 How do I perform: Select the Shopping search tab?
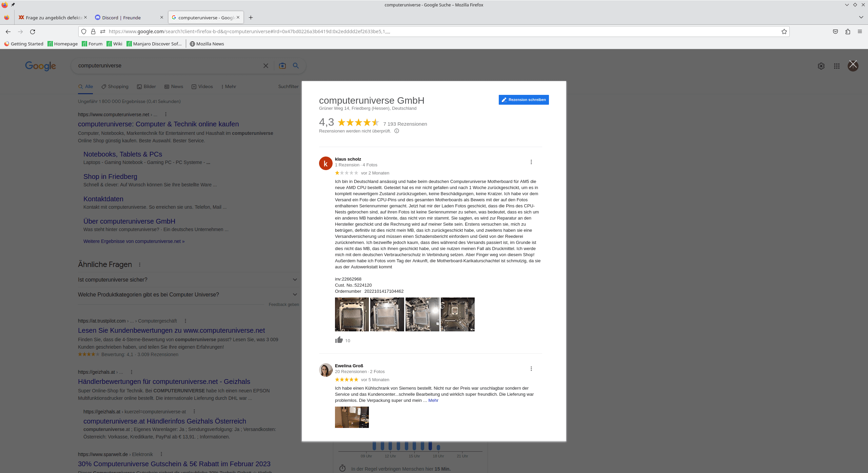pos(115,87)
